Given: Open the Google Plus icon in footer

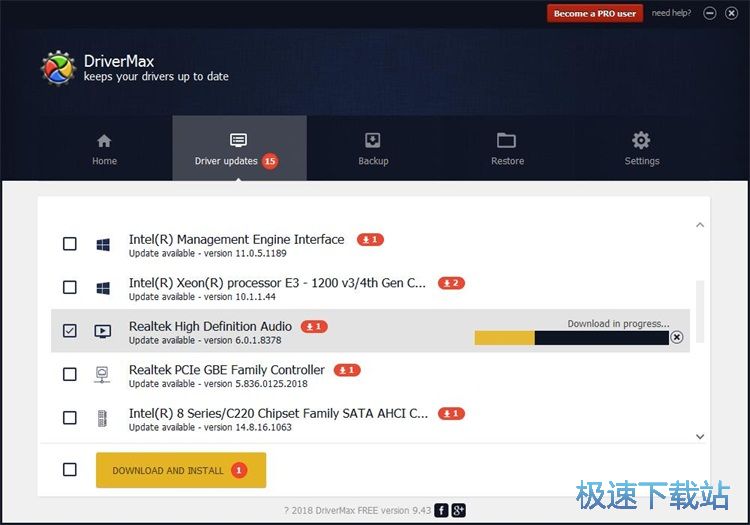Looking at the screenshot, I should point(458,511).
